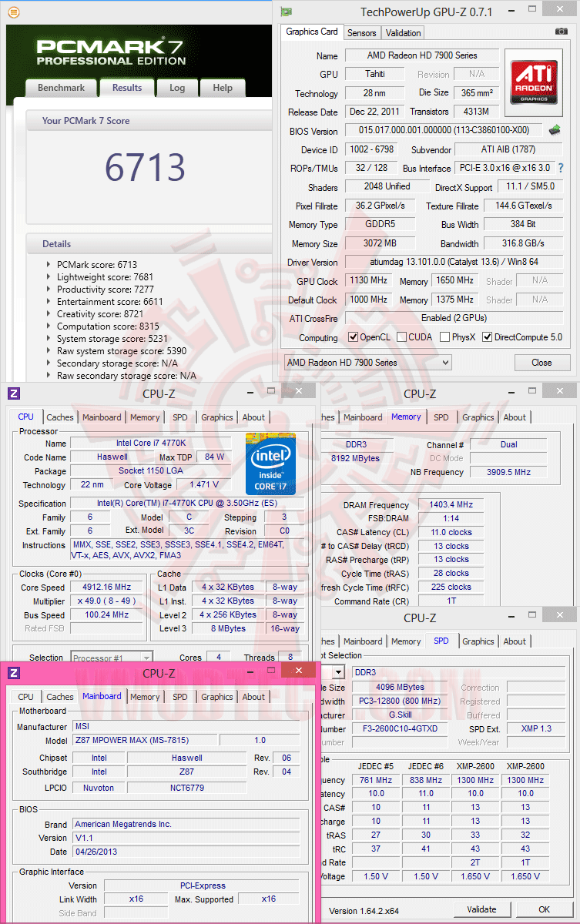Open the Processor #1 selection dropdown
580x924 pixels.
point(112,658)
